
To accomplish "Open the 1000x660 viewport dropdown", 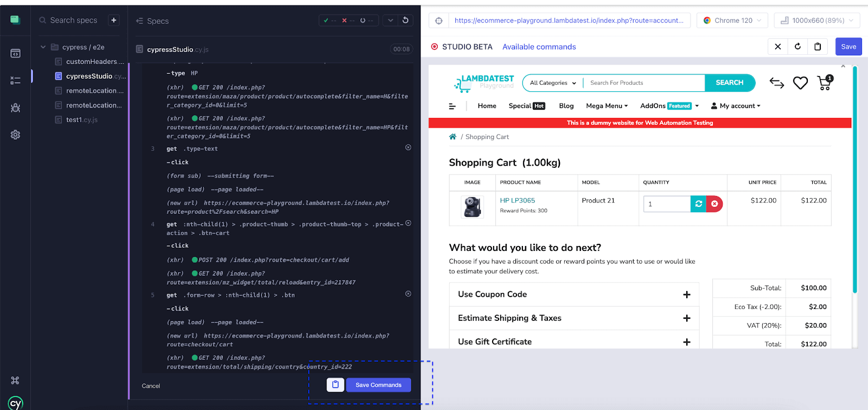I will coord(817,21).
